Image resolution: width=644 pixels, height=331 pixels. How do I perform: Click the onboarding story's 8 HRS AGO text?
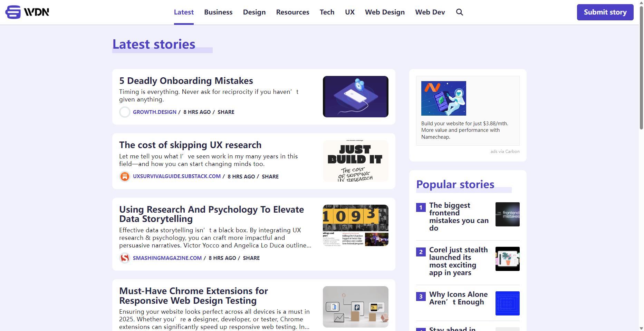tap(197, 112)
